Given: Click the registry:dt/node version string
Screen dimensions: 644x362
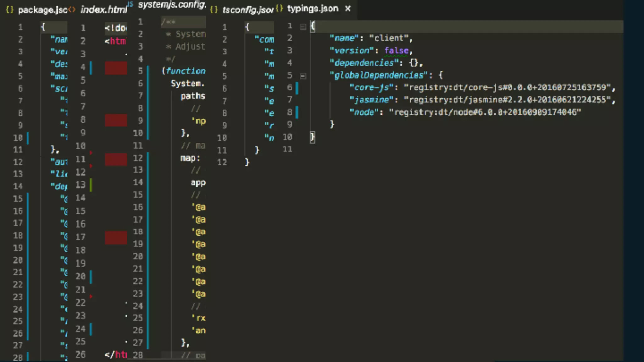Looking at the screenshot, I should point(485,112).
